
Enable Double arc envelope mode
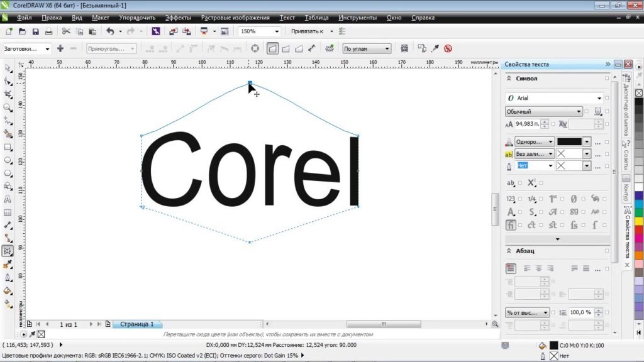[299, 48]
